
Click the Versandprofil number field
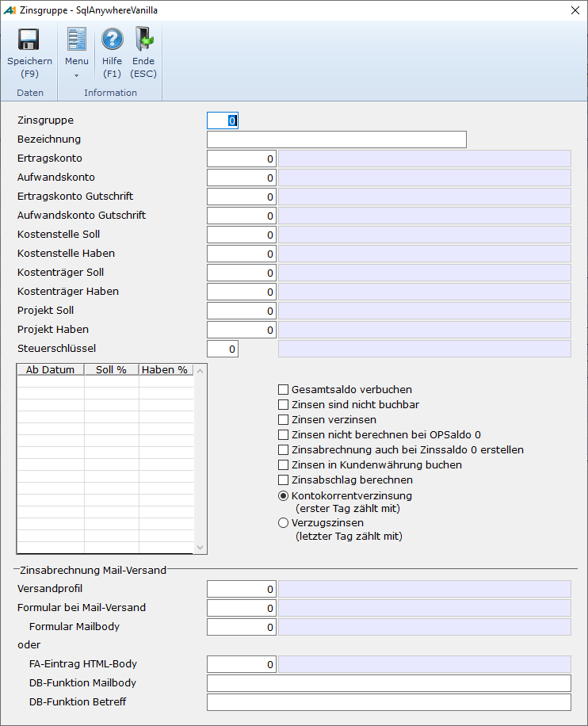pos(242,589)
